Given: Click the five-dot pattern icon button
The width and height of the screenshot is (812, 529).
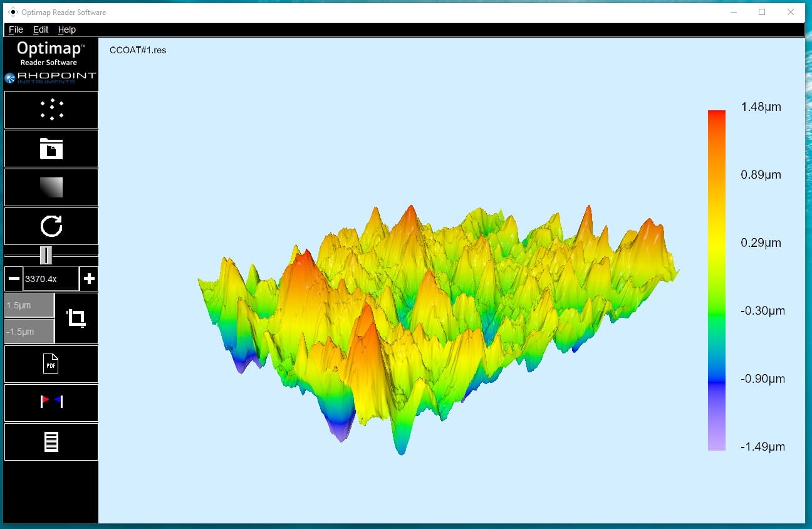Looking at the screenshot, I should 51,110.
